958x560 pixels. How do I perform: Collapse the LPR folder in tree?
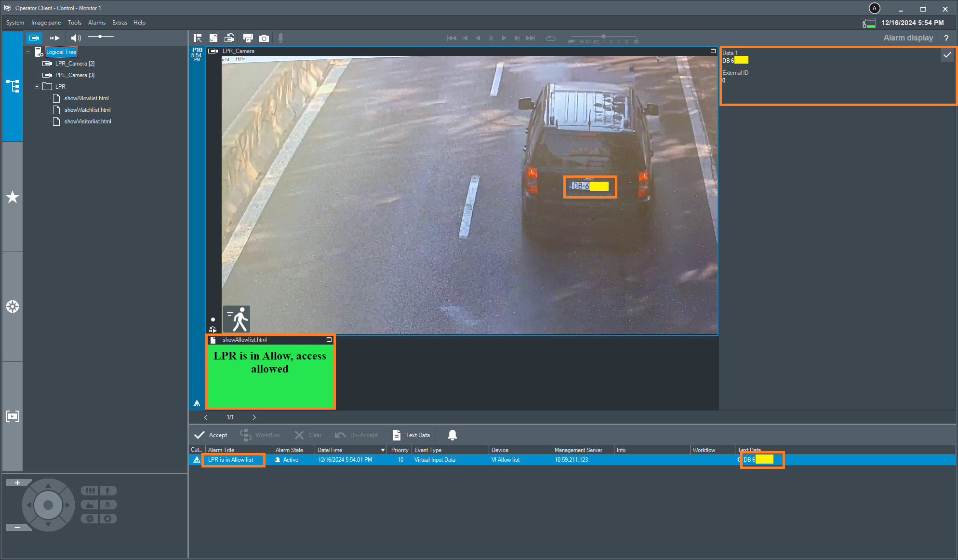coord(37,87)
